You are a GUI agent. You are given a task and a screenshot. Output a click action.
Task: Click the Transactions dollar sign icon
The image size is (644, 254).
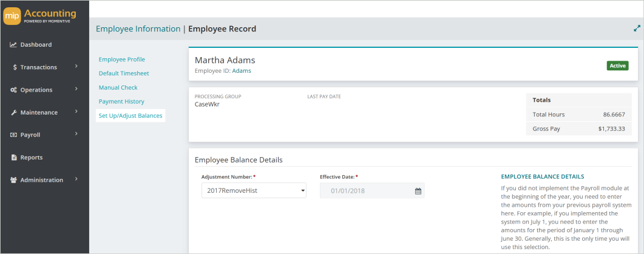click(15, 67)
